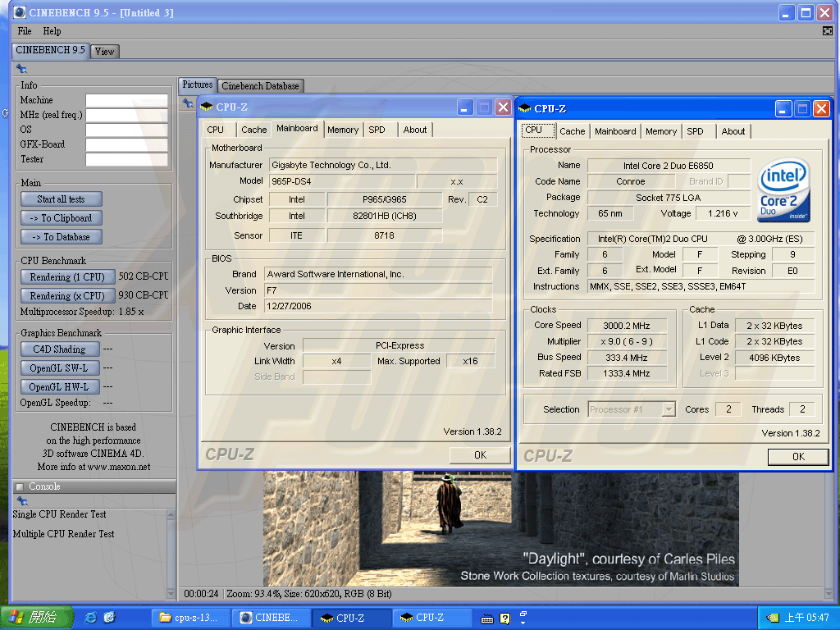This screenshot has height=630, width=840.
Task: Click the Intel Core 2 Duo logo
Action: pos(783,189)
